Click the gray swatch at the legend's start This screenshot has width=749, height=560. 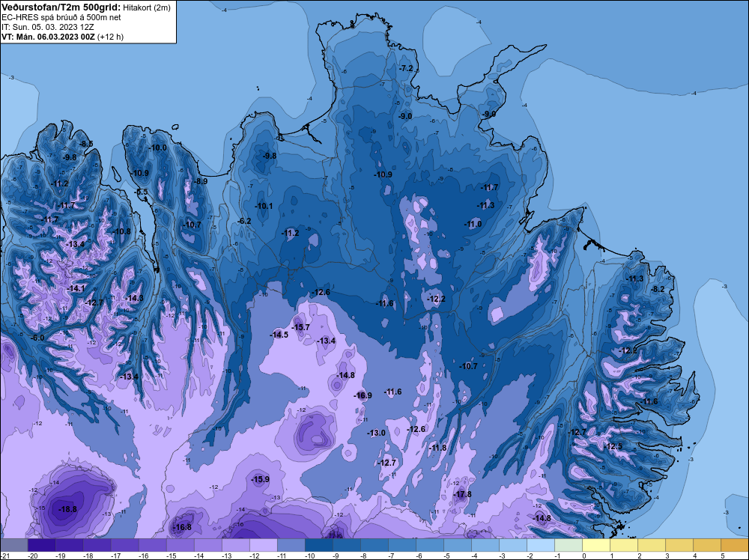[13, 545]
